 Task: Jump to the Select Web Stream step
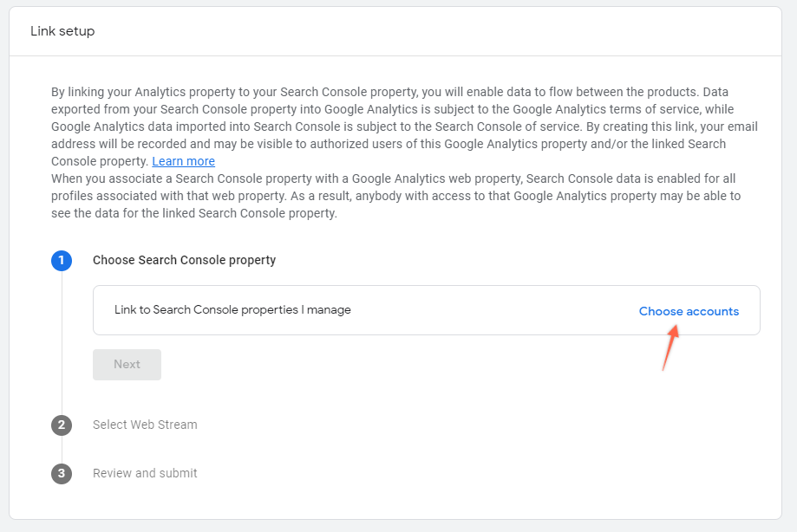click(x=145, y=425)
